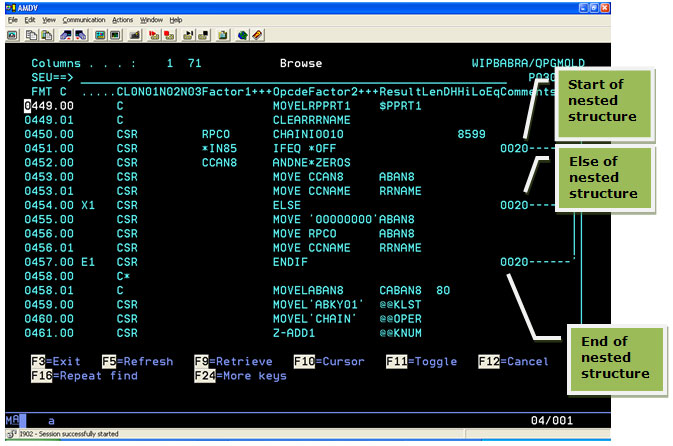
Task: Click the Send File to Host icon
Action: 66,35
